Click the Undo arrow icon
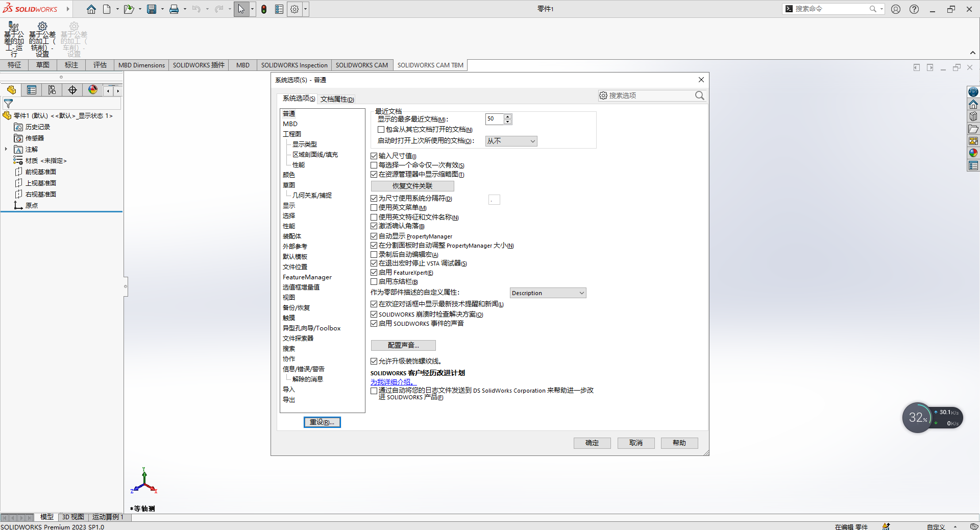Screen dimensions: 980x530 click(x=197, y=9)
